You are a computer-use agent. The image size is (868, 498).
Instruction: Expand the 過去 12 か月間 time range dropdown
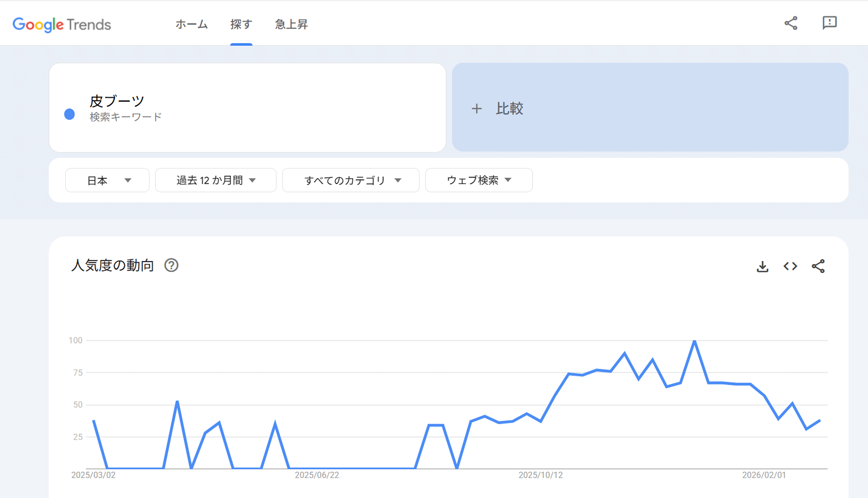click(216, 180)
